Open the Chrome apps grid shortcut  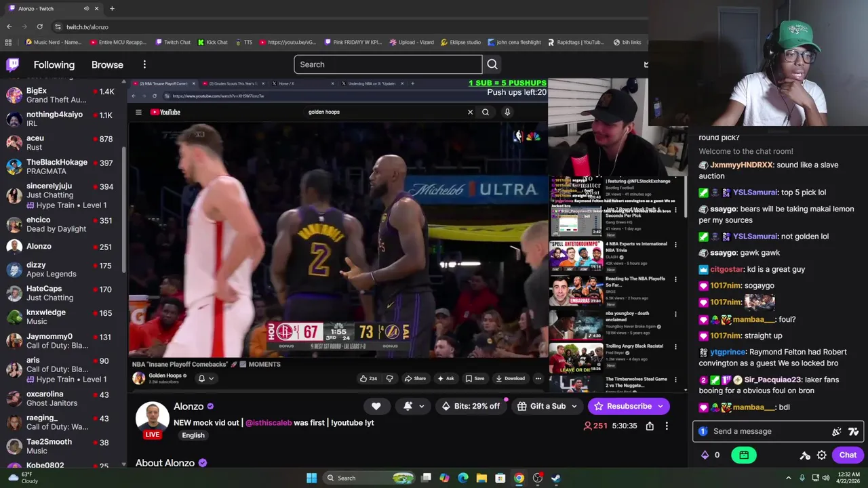pyautogui.click(x=8, y=43)
